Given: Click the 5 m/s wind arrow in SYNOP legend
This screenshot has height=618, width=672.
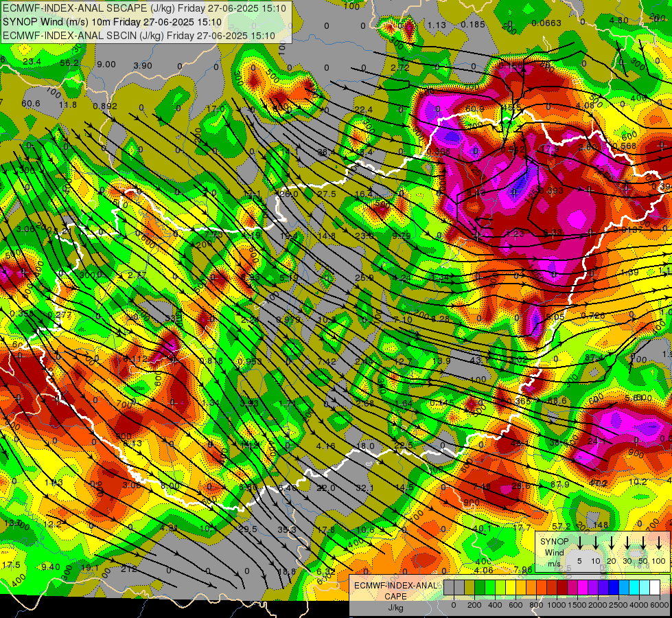Looking at the screenshot, I should 579,542.
